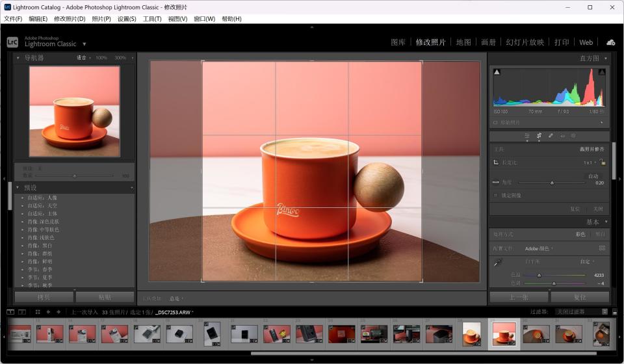Click the LrC logo identity plate
This screenshot has height=364, width=624.
(x=12, y=42)
